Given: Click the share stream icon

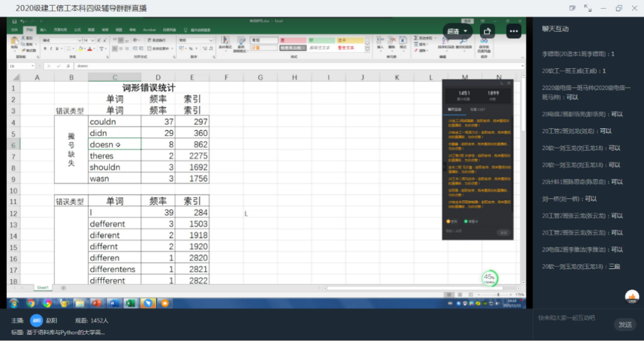Looking at the screenshot, I should 487,31.
